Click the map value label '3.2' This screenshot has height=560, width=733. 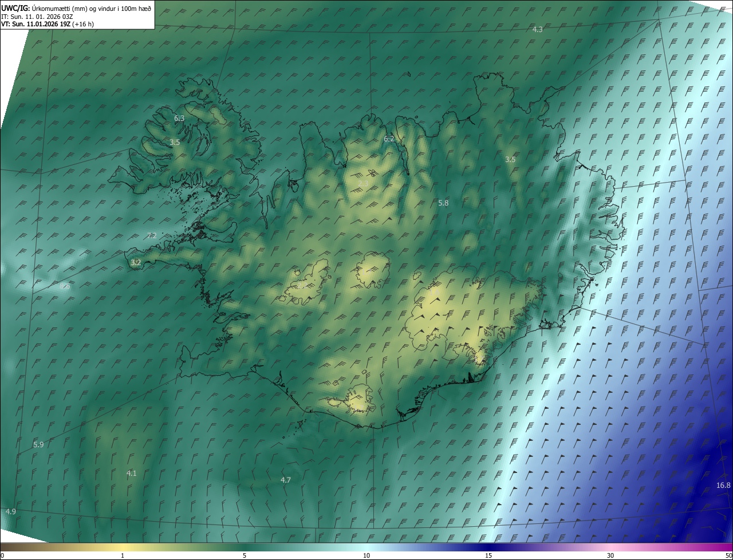coord(136,263)
